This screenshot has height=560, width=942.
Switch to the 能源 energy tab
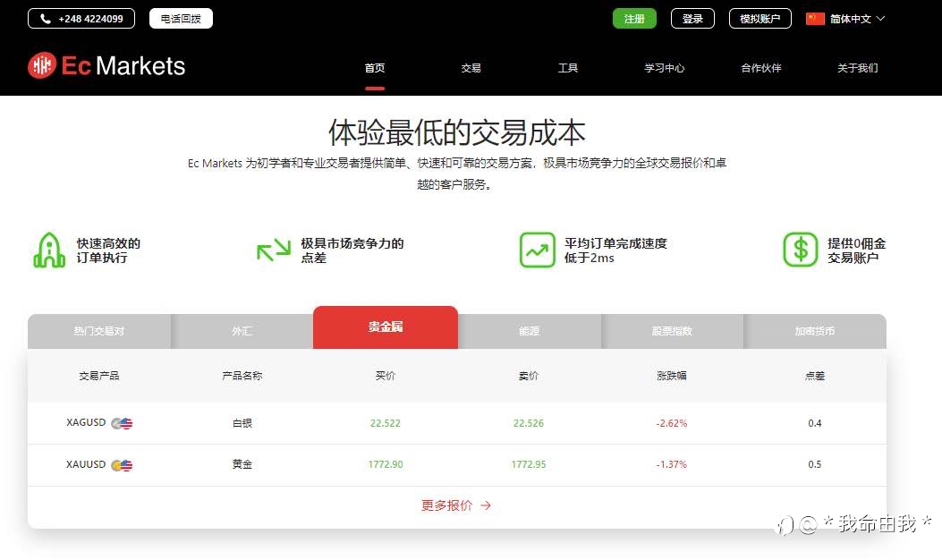coord(530,331)
